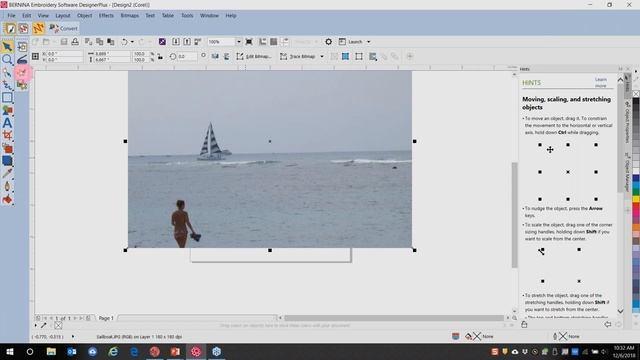Select the Text tool letter A
Viewport: 640px width, 360px height.
7,123
